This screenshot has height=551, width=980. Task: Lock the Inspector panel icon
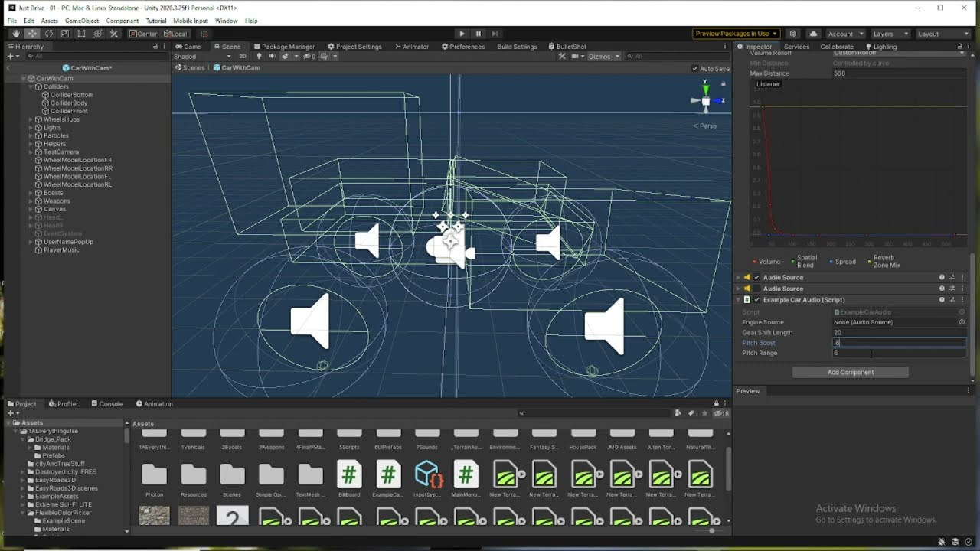coord(961,47)
